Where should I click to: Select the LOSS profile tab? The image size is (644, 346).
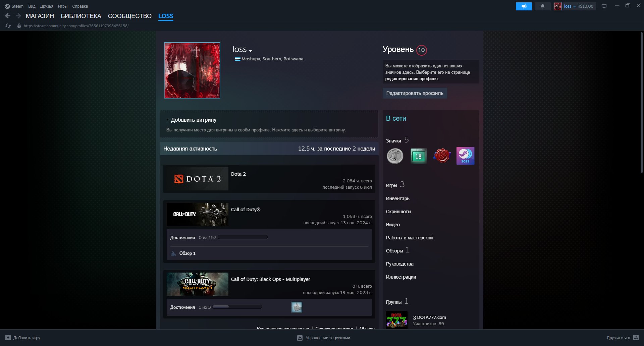coord(166,16)
